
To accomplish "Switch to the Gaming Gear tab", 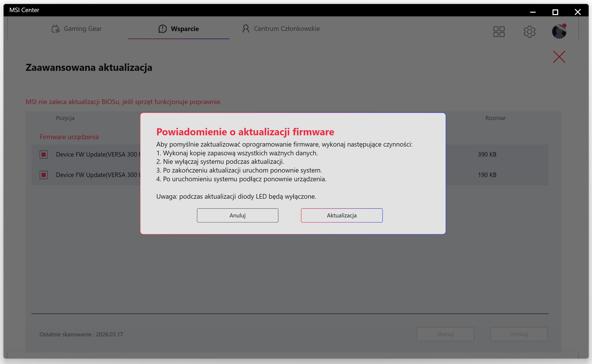I will tap(82, 29).
